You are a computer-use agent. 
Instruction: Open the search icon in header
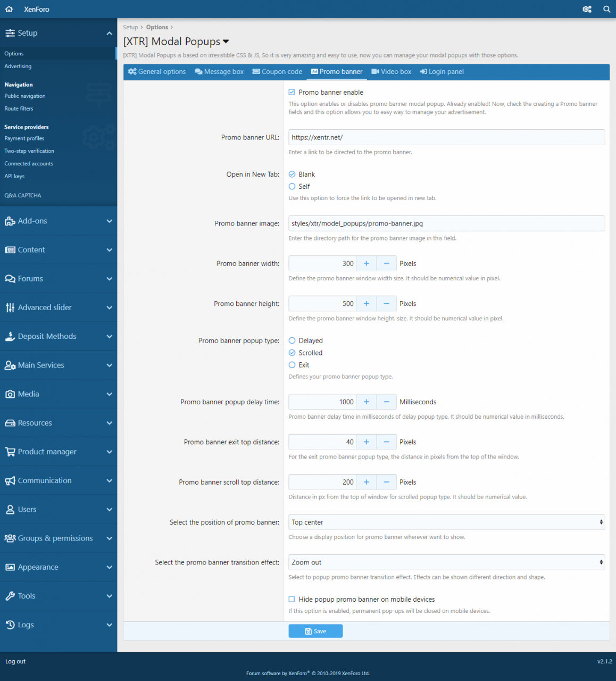tap(606, 9)
